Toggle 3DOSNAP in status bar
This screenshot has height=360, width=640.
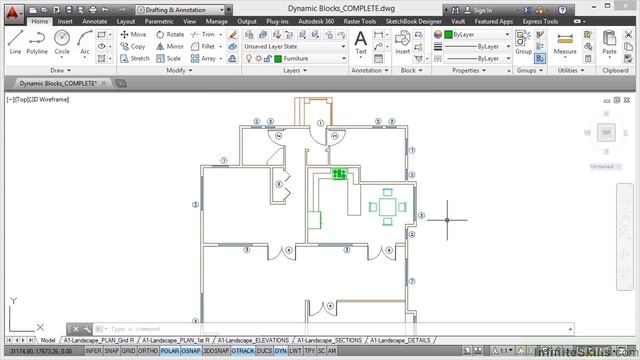[x=216, y=351]
